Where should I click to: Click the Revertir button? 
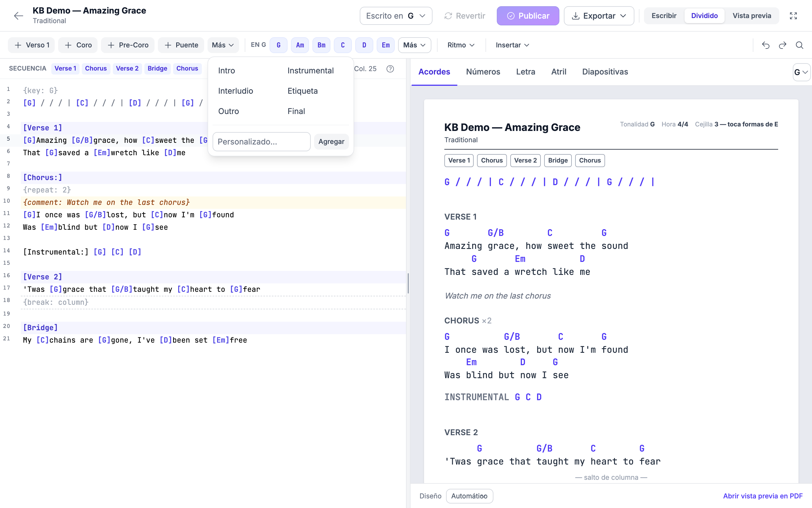click(x=465, y=16)
